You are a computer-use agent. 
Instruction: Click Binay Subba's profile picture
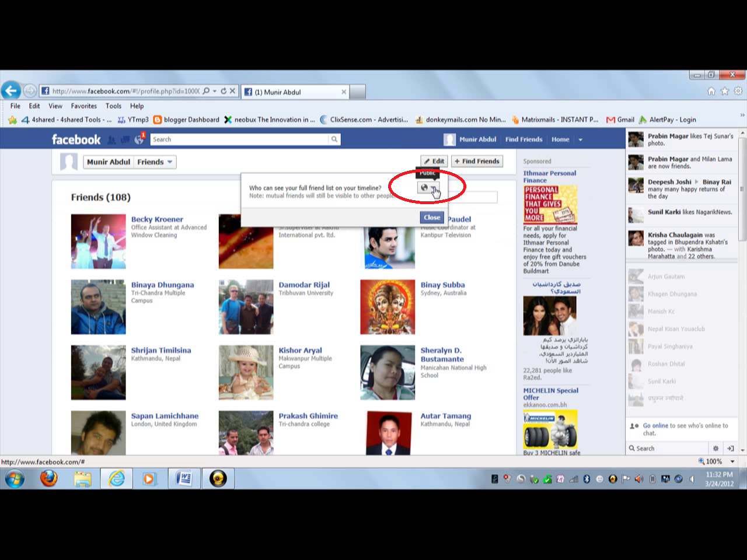tap(388, 307)
